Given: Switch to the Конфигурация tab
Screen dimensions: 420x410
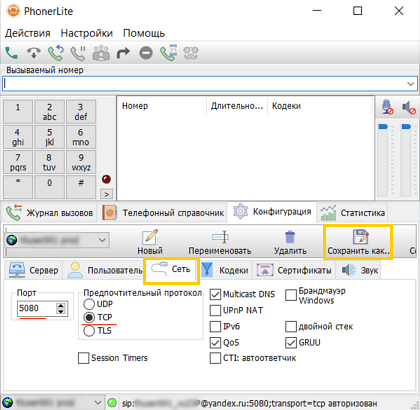Looking at the screenshot, I should (x=272, y=212).
